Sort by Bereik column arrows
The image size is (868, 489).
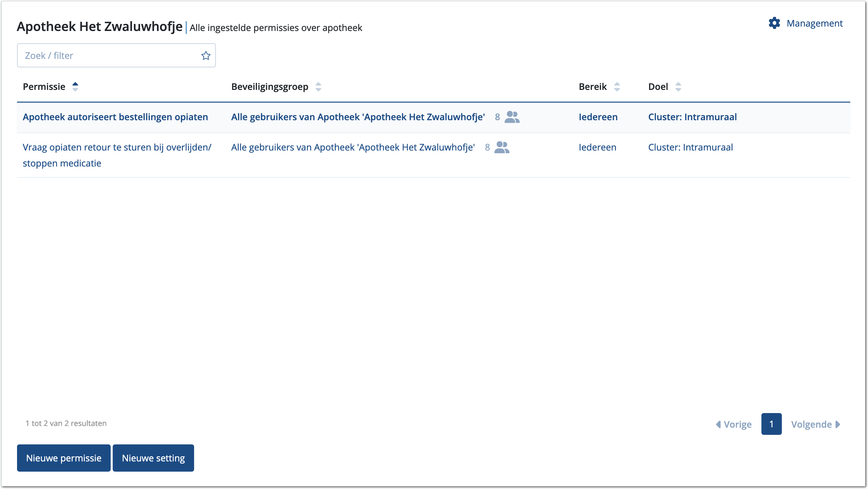pyautogui.click(x=617, y=87)
